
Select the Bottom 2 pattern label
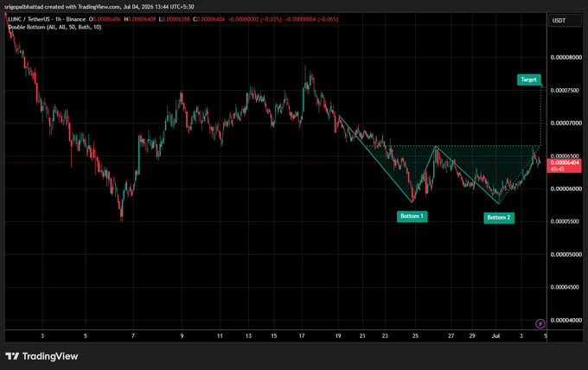pyautogui.click(x=499, y=218)
